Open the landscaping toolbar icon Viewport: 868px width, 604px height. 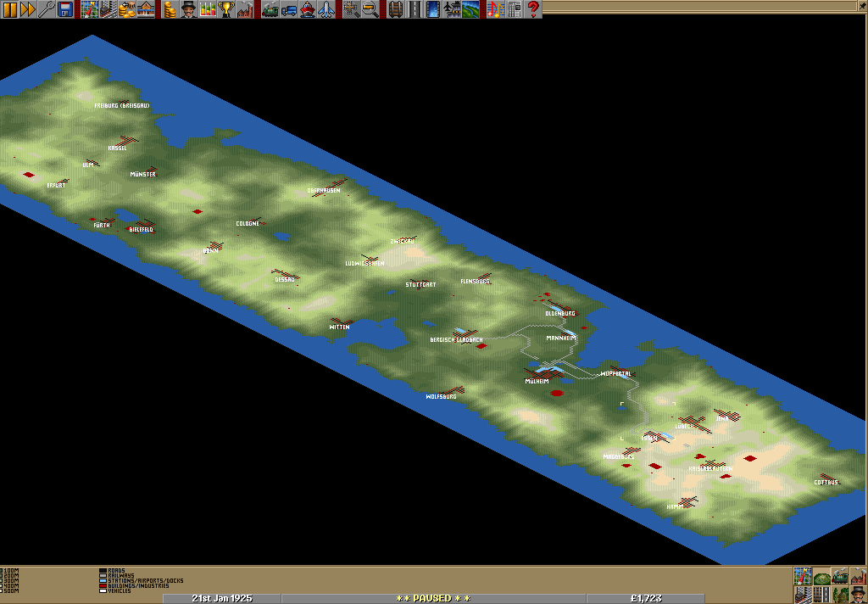click(x=470, y=9)
